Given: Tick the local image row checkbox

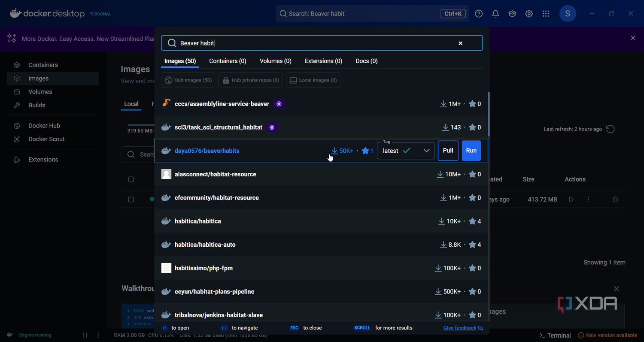Looking at the screenshot, I should click(131, 200).
